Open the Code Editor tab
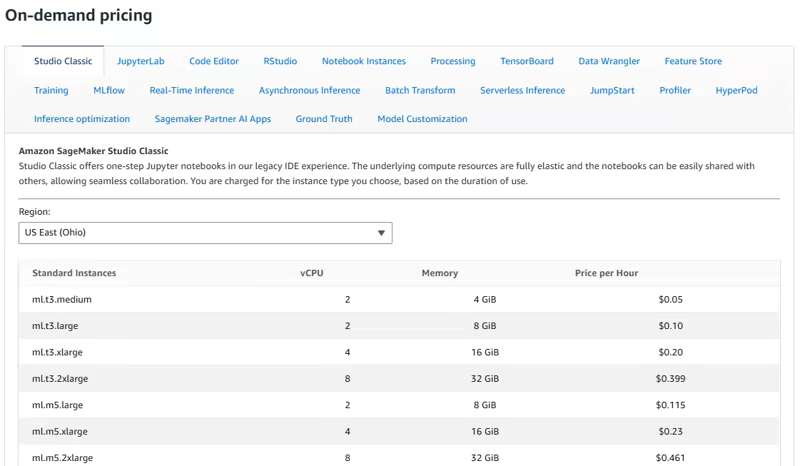 (214, 61)
